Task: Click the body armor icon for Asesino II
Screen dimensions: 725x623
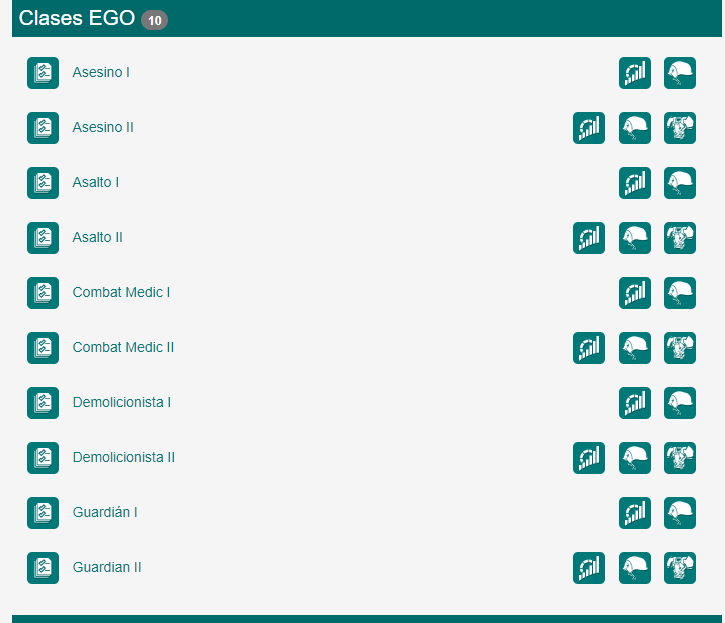Action: (x=680, y=128)
